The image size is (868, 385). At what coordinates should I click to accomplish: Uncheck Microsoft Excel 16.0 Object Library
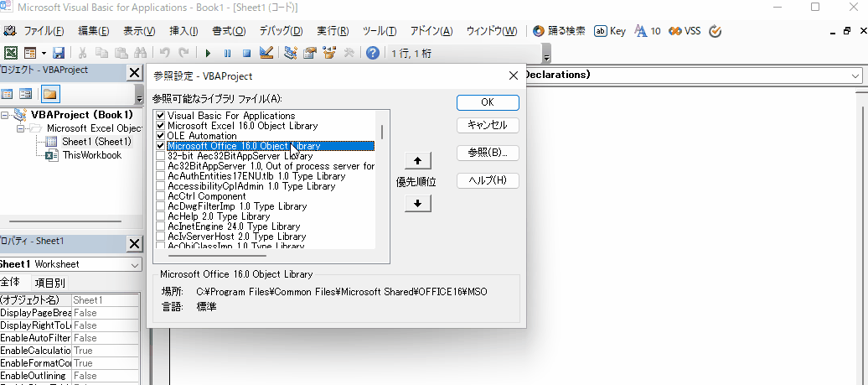pos(161,126)
